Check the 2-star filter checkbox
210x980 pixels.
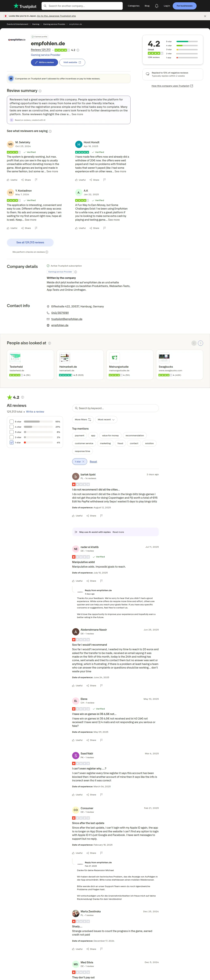[11, 437]
